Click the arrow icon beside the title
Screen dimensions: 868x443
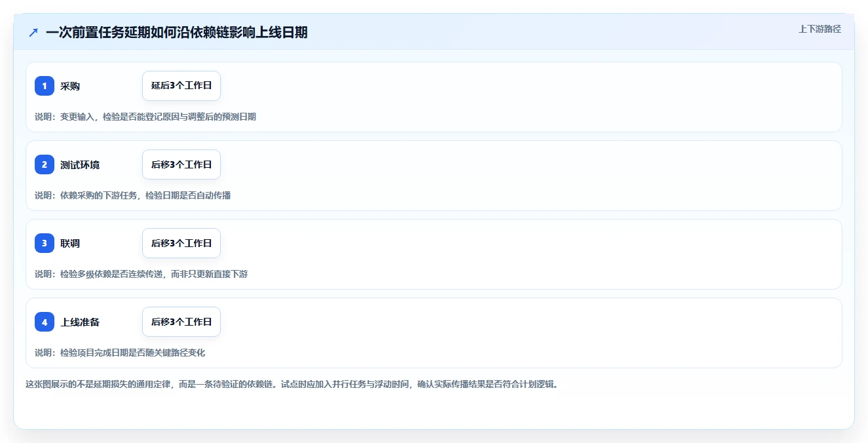coord(33,32)
